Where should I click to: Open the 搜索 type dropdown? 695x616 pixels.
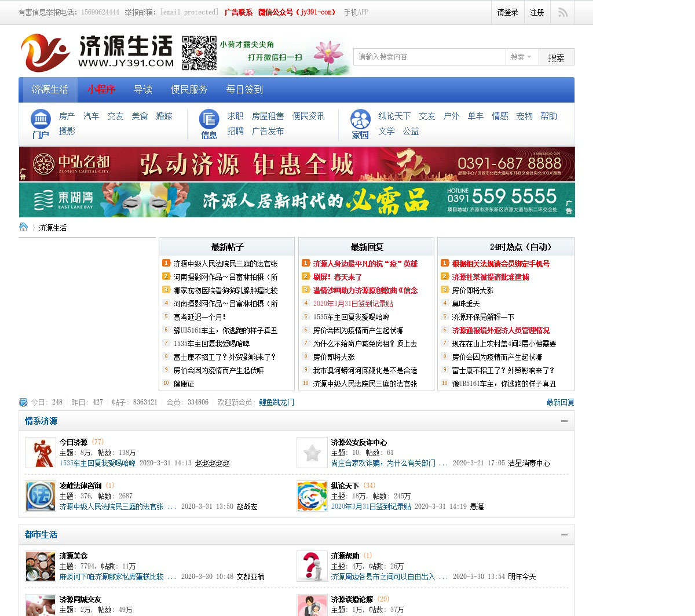(521, 57)
